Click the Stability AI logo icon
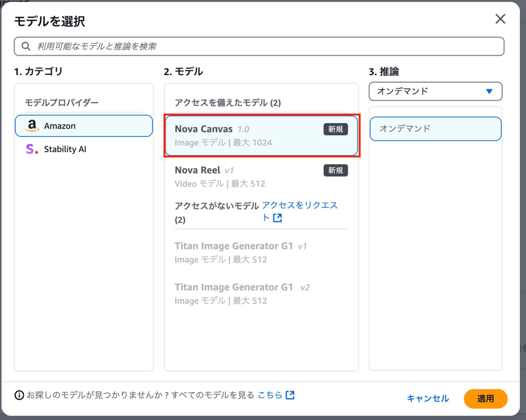The height and width of the screenshot is (420, 526). pos(32,149)
